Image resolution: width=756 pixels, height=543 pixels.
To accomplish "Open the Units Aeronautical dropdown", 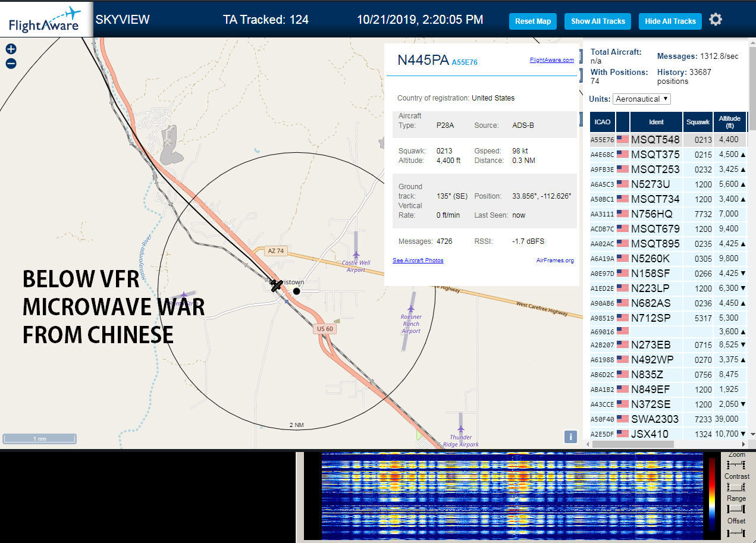I will coord(642,99).
